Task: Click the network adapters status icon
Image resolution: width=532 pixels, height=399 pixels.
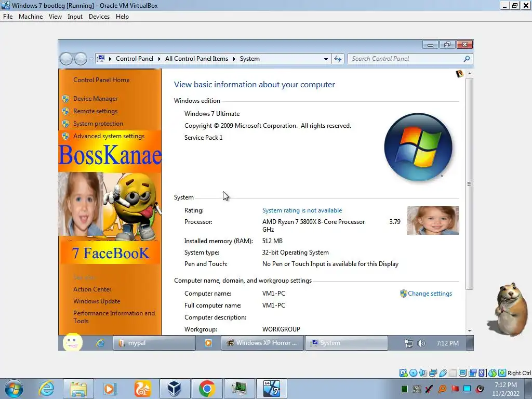Action: [433, 373]
